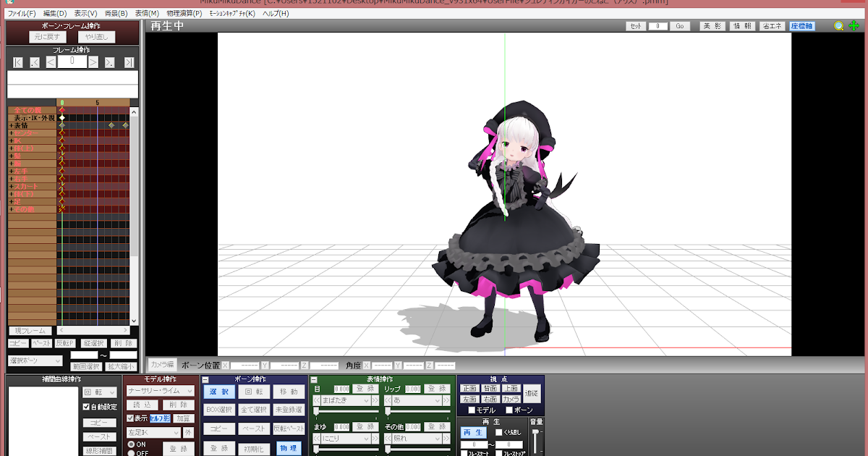Click the 選択 bone select button

click(x=218, y=392)
